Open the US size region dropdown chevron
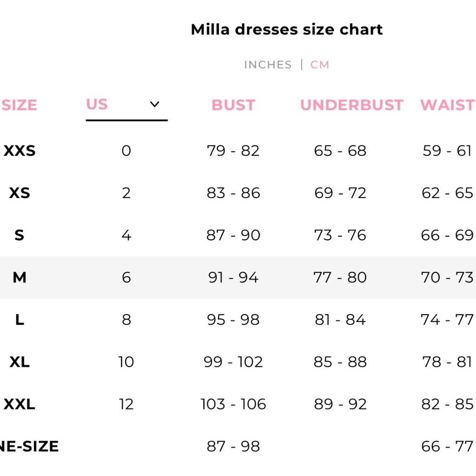The image size is (476, 476). (155, 104)
